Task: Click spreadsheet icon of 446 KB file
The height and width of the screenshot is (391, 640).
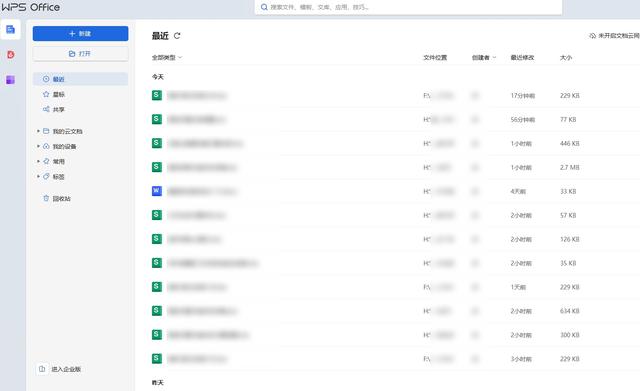Action: tap(157, 143)
